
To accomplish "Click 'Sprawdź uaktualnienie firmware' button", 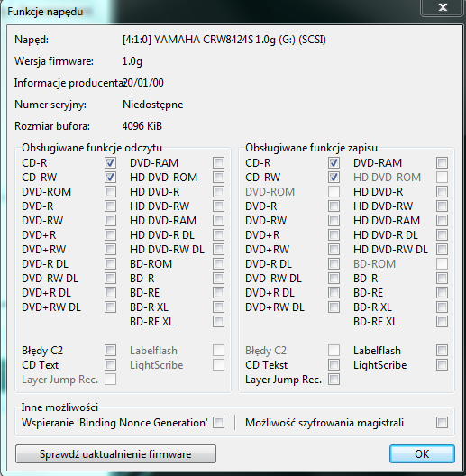I will point(115,453).
